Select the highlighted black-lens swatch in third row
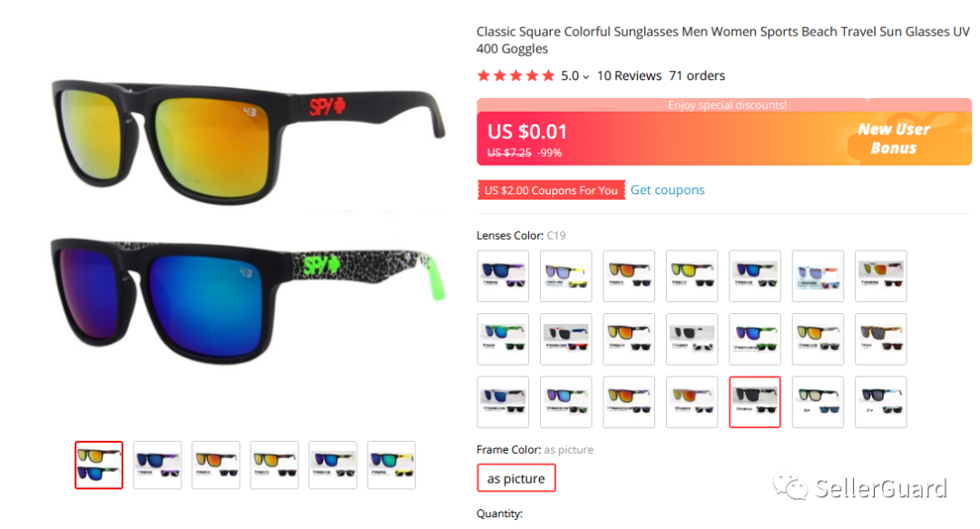The width and height of the screenshot is (980, 529). 754,402
